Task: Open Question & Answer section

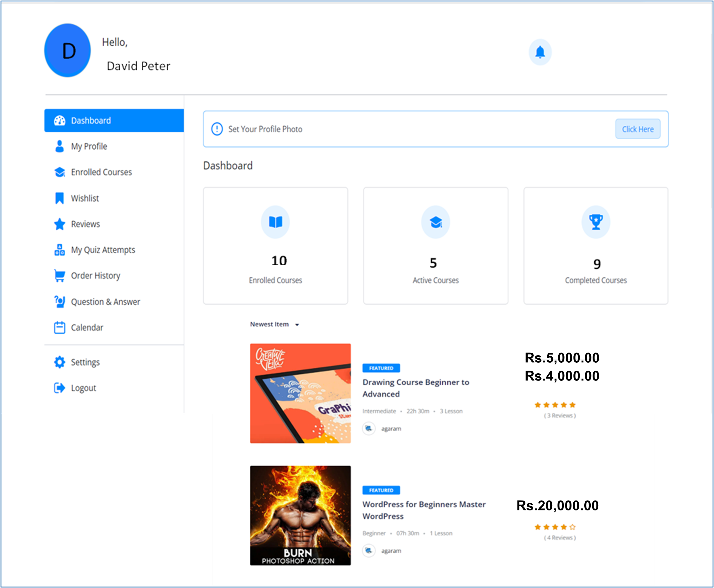Action: (105, 302)
